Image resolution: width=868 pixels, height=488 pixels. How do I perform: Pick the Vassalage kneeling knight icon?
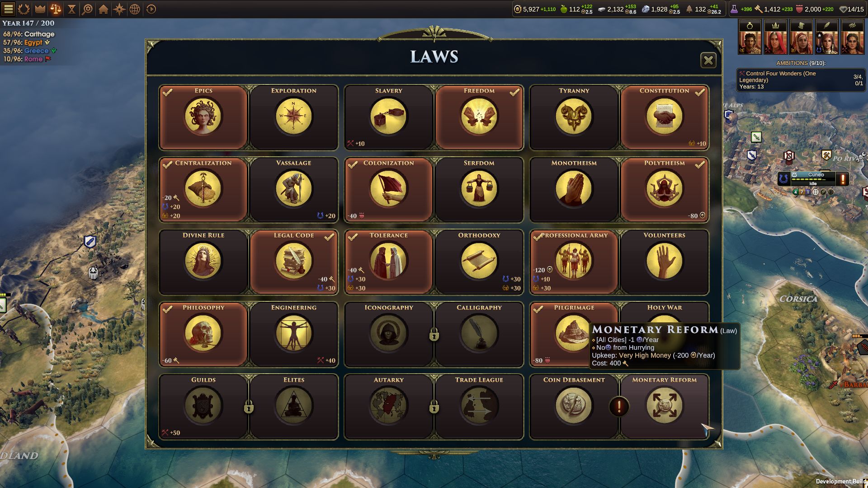pos(293,189)
